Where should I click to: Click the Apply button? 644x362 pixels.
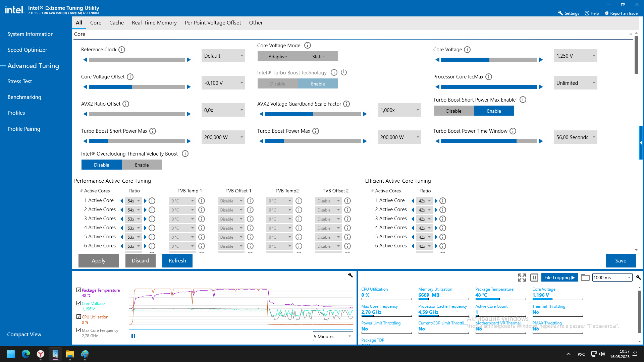point(98,261)
